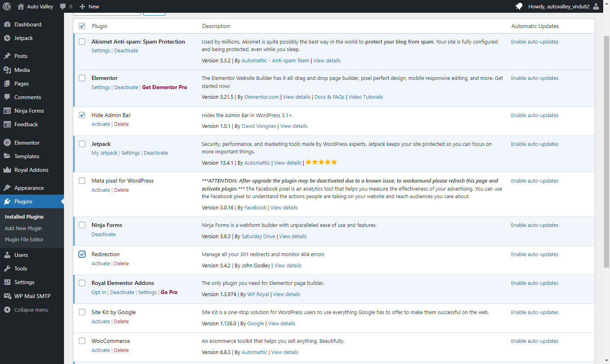The image size is (610, 364).
Task: Click the Templates folder icon
Action: [7, 156]
